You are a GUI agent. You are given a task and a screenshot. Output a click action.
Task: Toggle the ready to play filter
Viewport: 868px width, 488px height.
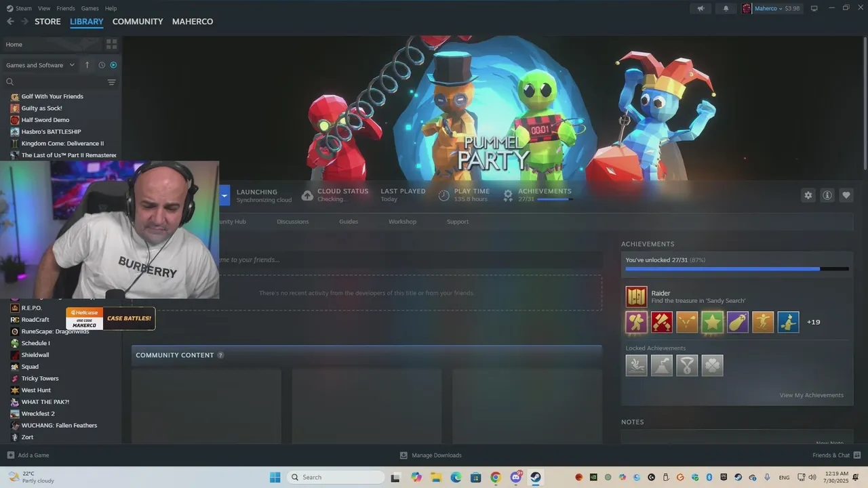(113, 65)
